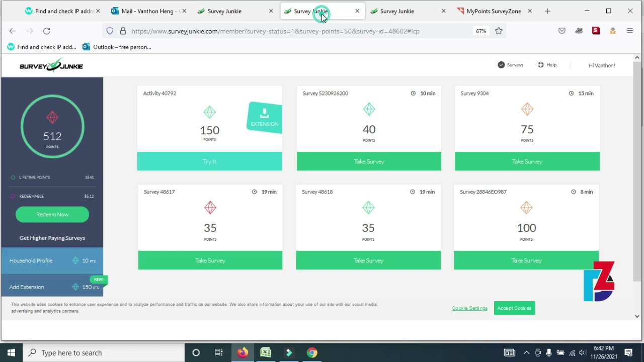
Task: Open the Outlook bookmark in bookmarks bar
Action: coord(117,47)
